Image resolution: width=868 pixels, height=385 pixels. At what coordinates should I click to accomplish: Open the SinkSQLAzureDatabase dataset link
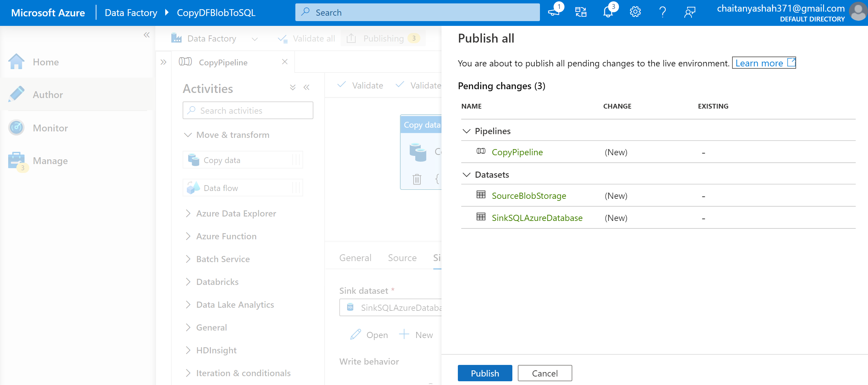click(537, 218)
